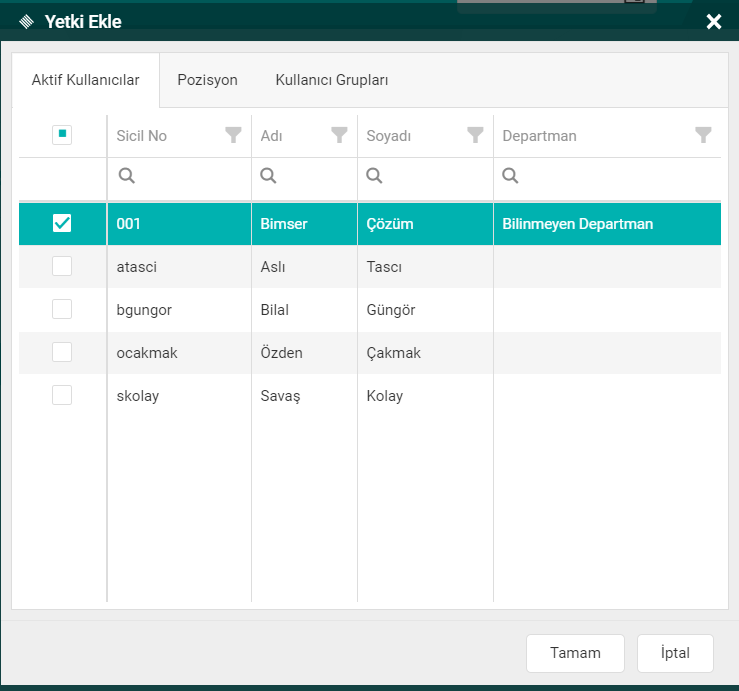Focus the Departman search input field

coord(615,177)
